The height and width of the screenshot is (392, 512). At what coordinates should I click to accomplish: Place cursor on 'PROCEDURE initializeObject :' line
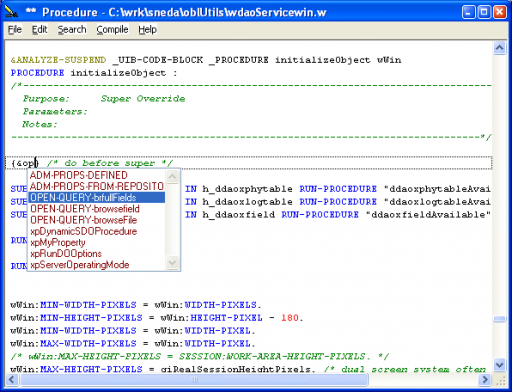(x=94, y=73)
